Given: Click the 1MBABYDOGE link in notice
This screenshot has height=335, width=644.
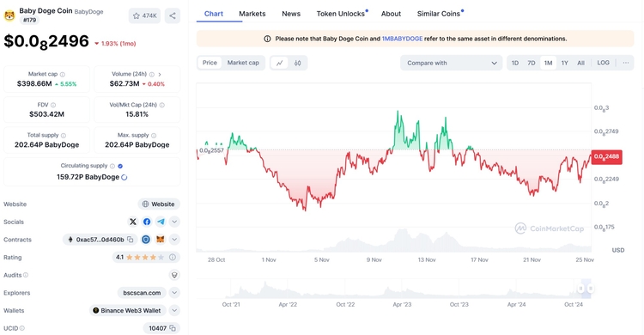Looking at the screenshot, I should click(x=402, y=39).
